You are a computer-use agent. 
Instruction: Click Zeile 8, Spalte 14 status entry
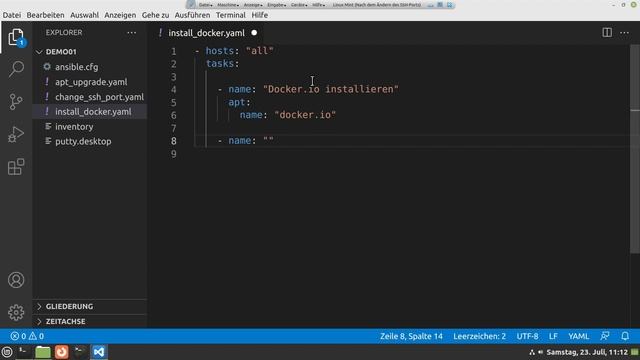click(411, 336)
